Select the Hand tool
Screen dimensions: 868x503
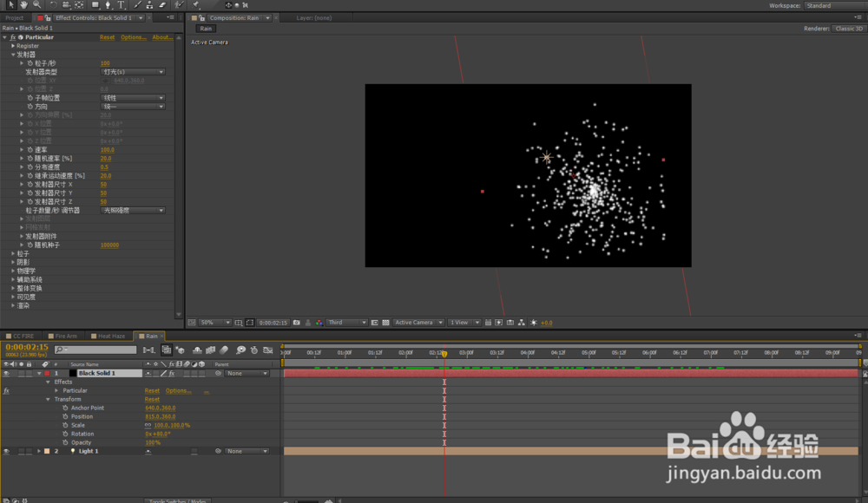coord(24,5)
